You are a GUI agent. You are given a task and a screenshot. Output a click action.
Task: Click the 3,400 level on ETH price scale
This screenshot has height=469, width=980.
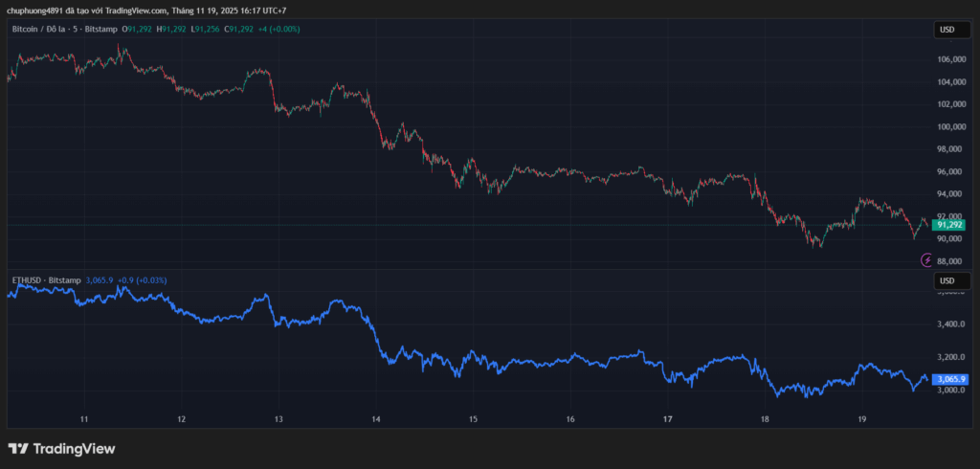coord(949,324)
